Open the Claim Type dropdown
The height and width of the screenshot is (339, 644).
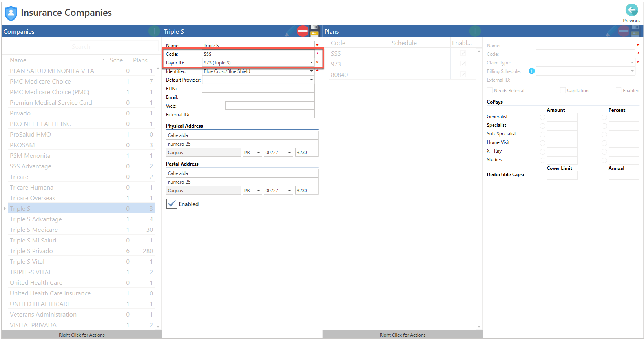click(x=632, y=62)
